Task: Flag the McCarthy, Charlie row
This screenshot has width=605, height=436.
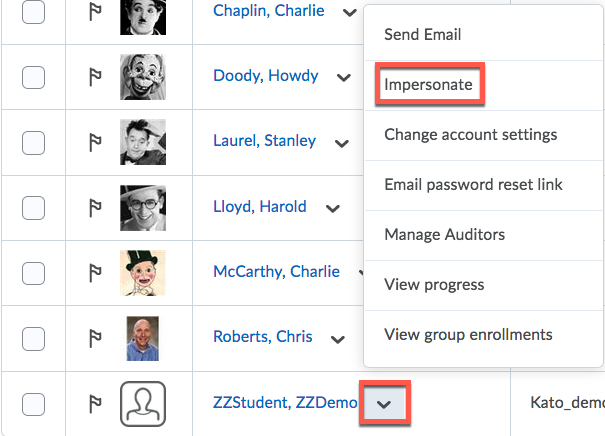Action: 96,272
